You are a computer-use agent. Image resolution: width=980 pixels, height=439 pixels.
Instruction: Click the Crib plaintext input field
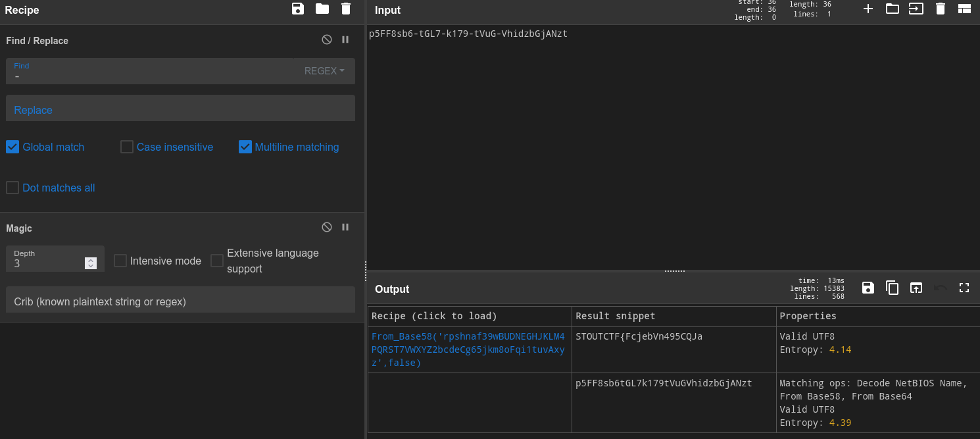coord(180,301)
